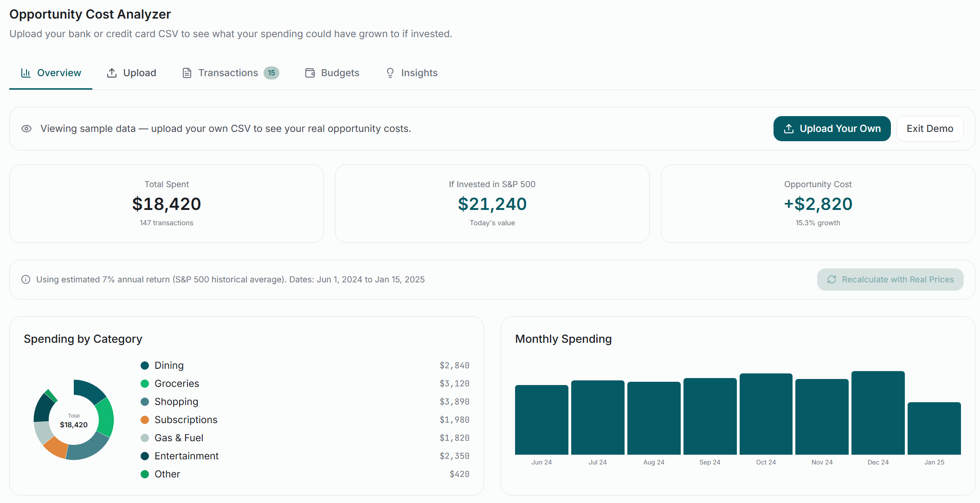Click the Dining legend color dot
980x503 pixels.
click(x=145, y=366)
